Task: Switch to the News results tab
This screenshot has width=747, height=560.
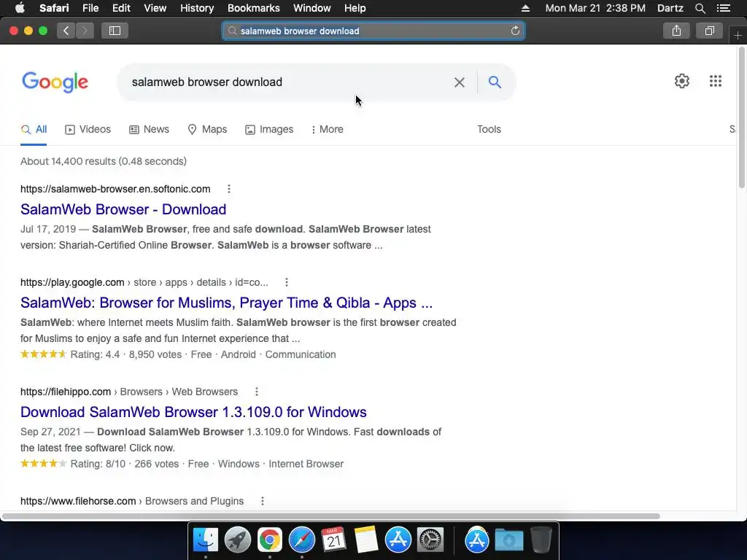Action: click(149, 130)
